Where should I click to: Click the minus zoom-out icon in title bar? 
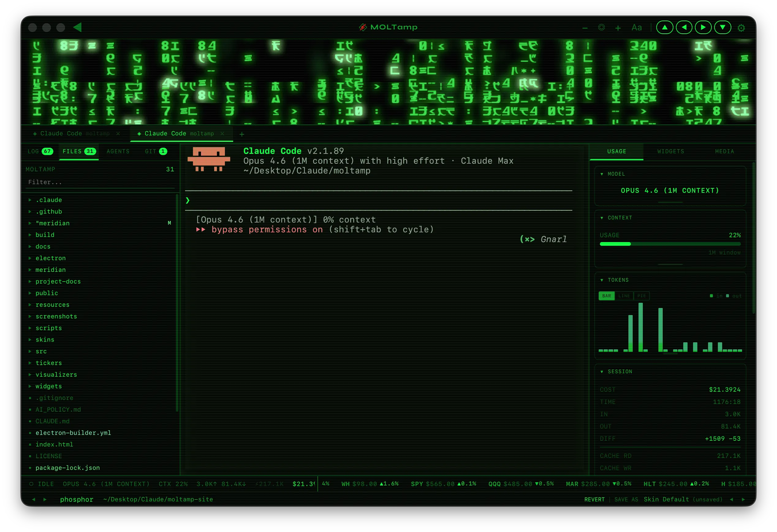click(585, 28)
